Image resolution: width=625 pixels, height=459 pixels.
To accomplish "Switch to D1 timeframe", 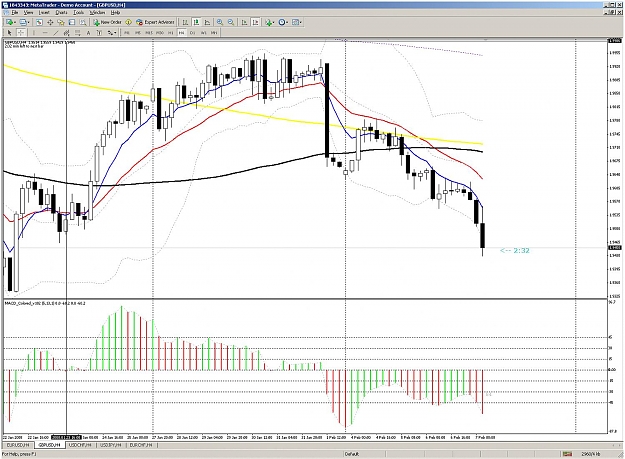I will (x=193, y=33).
